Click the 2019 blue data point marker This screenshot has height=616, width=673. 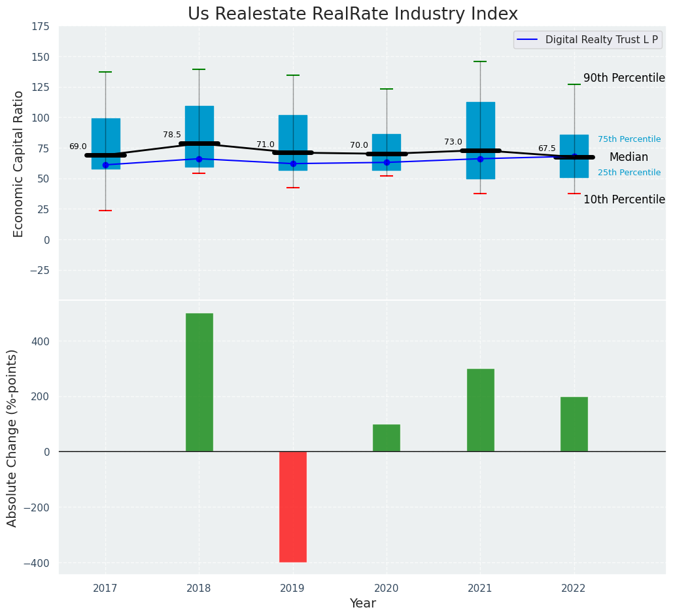293,163
